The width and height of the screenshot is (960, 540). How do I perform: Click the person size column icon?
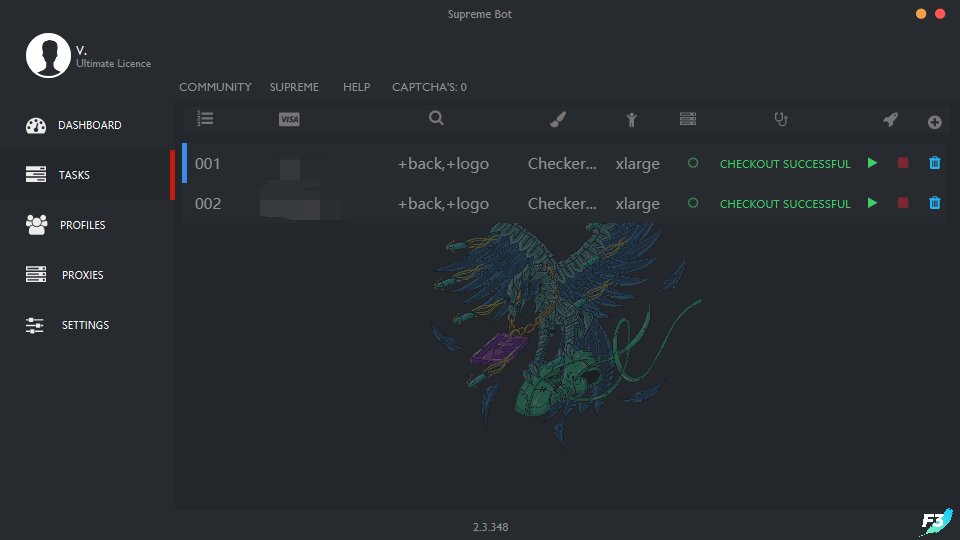[x=631, y=119]
